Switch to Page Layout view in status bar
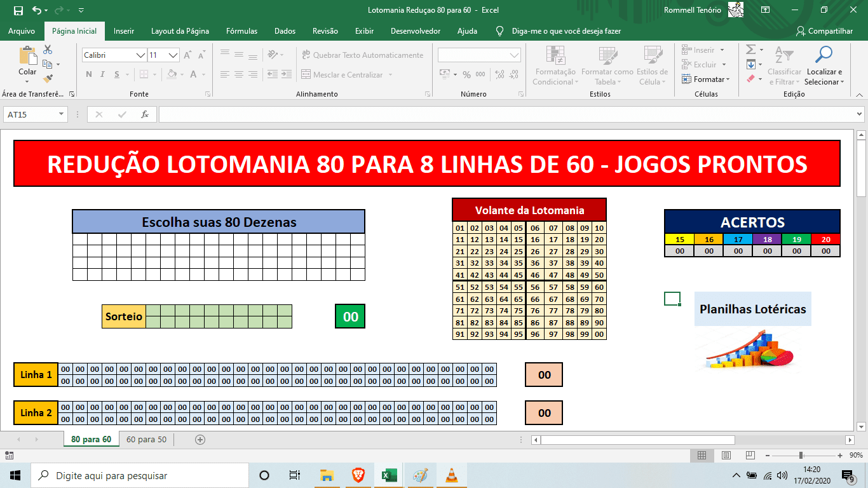 tap(726, 456)
